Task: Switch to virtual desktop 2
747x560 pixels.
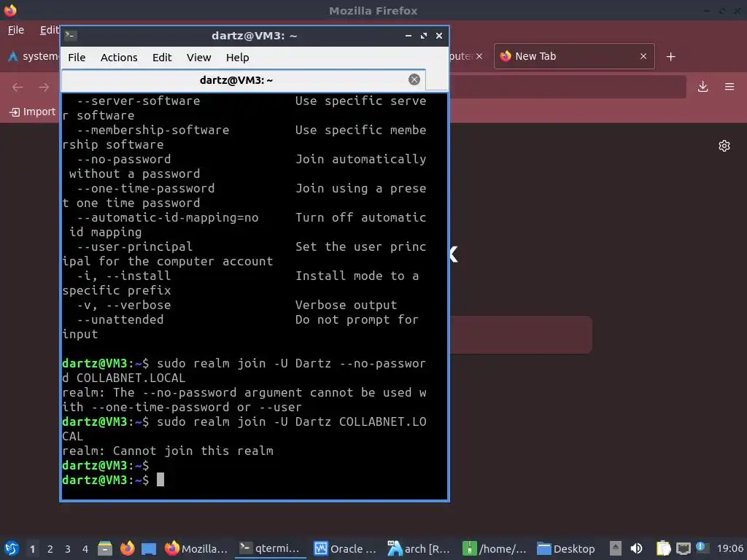Action: coord(50,548)
